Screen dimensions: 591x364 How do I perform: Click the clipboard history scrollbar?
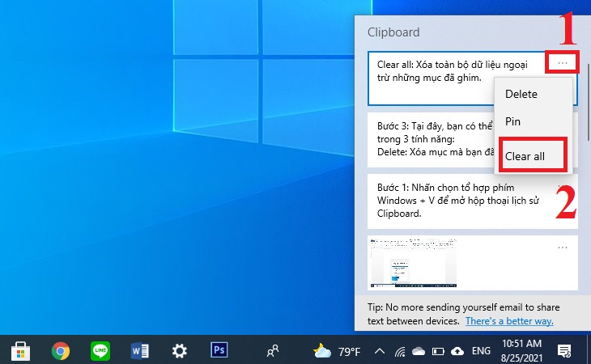pyautogui.click(x=589, y=103)
